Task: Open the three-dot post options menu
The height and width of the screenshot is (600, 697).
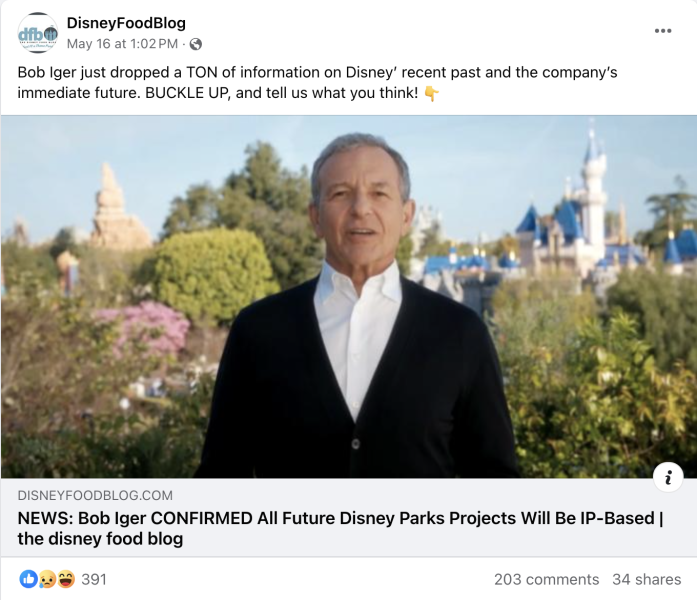Action: click(x=663, y=31)
